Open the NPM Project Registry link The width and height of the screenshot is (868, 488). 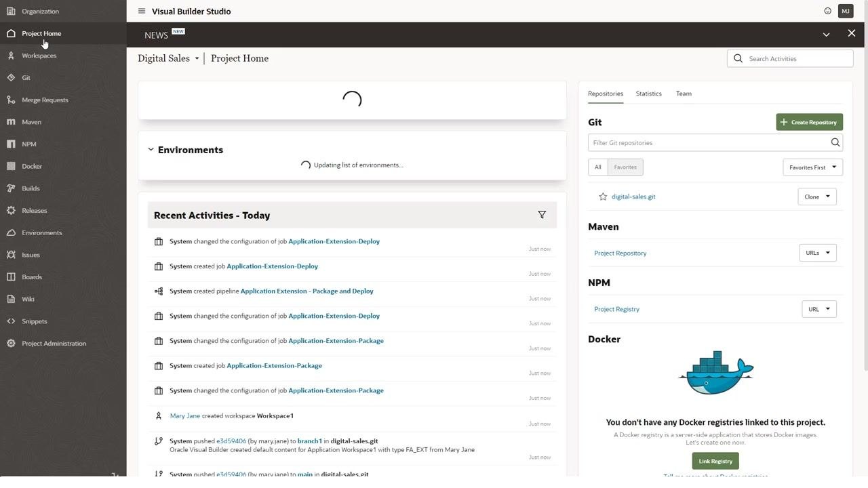[x=617, y=309]
